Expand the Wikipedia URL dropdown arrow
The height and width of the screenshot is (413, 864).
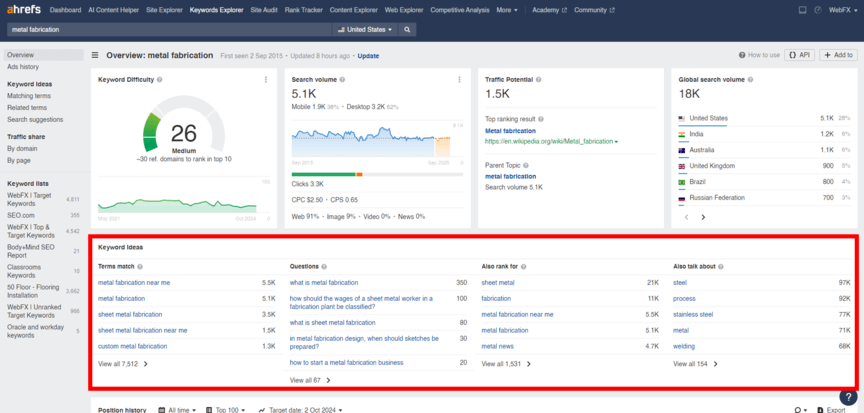coord(616,142)
